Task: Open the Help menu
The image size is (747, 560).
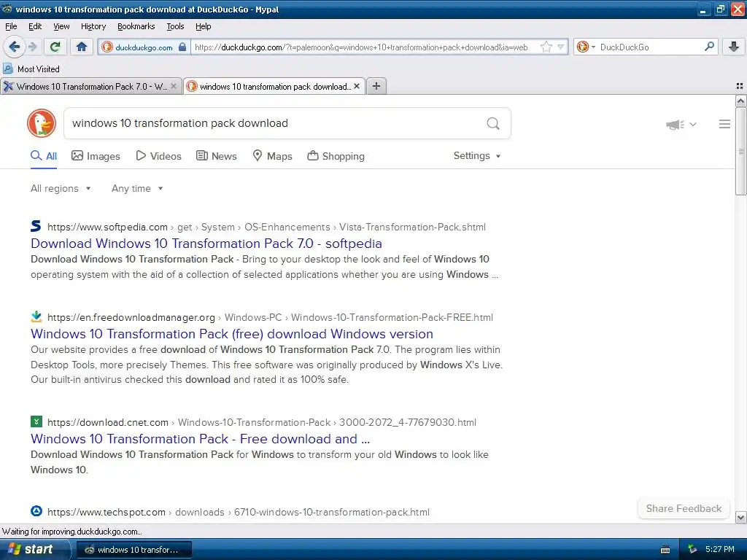Action: 204,26
